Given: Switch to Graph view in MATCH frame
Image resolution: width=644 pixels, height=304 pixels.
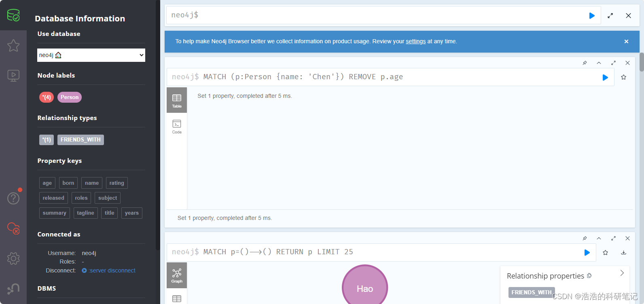Looking at the screenshot, I should point(177,275).
